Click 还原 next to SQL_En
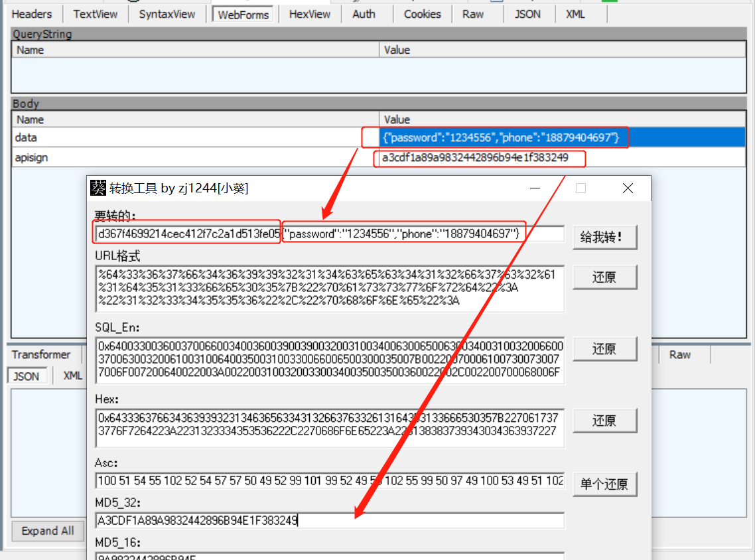Screen dimensions: 755x560 point(605,348)
